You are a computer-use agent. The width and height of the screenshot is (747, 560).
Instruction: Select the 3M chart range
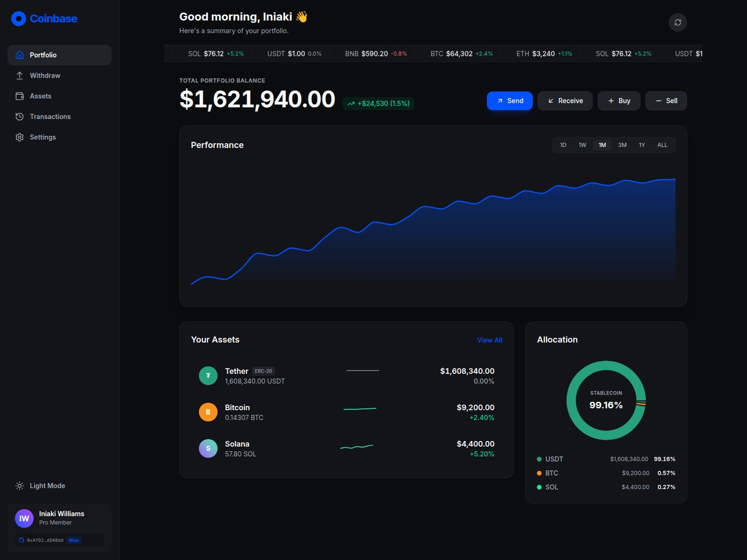click(622, 145)
